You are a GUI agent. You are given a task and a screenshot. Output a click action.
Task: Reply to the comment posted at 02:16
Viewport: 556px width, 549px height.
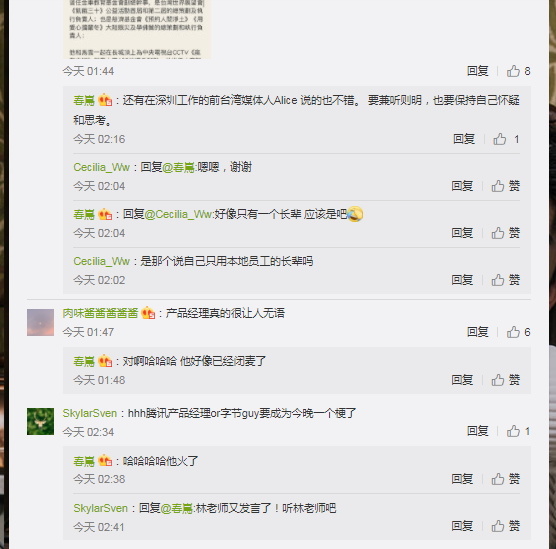click(x=464, y=139)
